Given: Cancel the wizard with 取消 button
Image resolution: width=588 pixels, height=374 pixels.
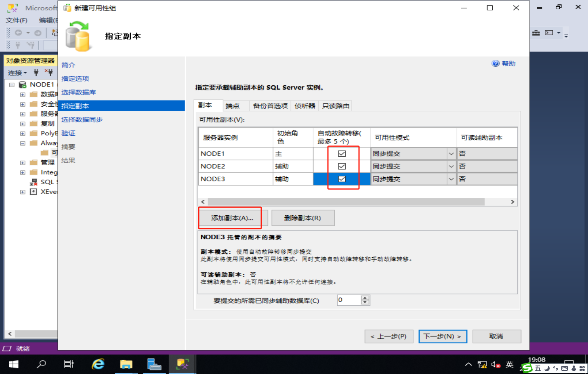Looking at the screenshot, I should (496, 336).
